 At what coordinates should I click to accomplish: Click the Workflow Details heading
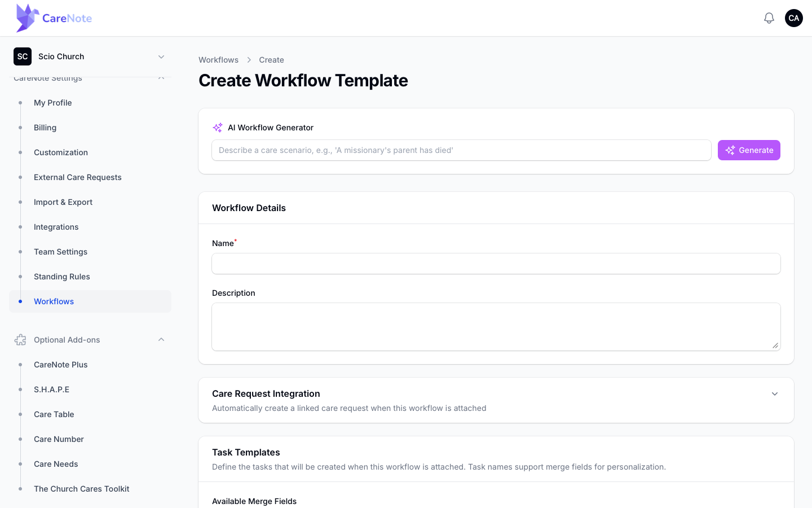(x=249, y=208)
